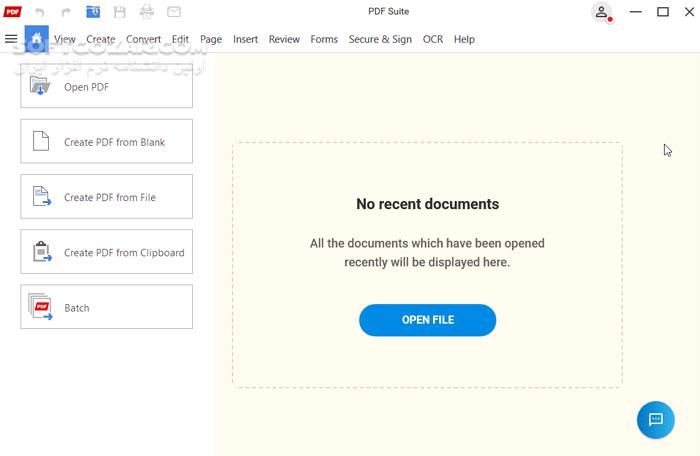Click the redo arrow icon
Image resolution: width=700 pixels, height=456 pixels.
pos(66,12)
